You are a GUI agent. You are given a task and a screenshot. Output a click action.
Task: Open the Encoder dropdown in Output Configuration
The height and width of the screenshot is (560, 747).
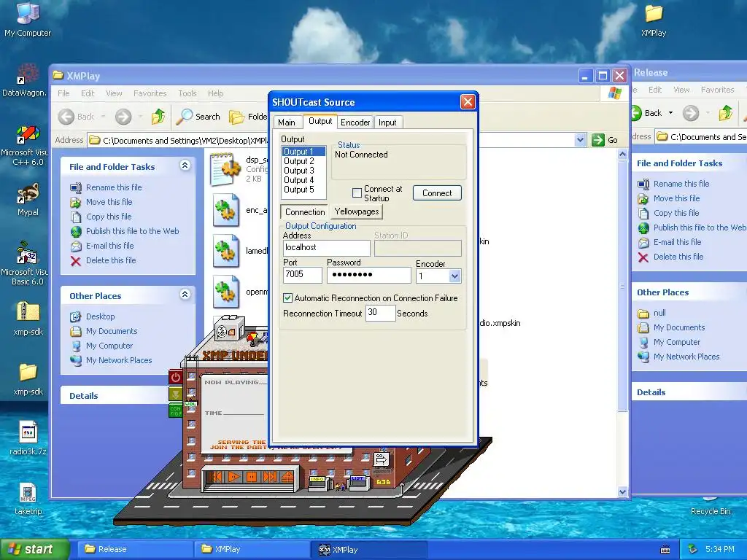(454, 276)
